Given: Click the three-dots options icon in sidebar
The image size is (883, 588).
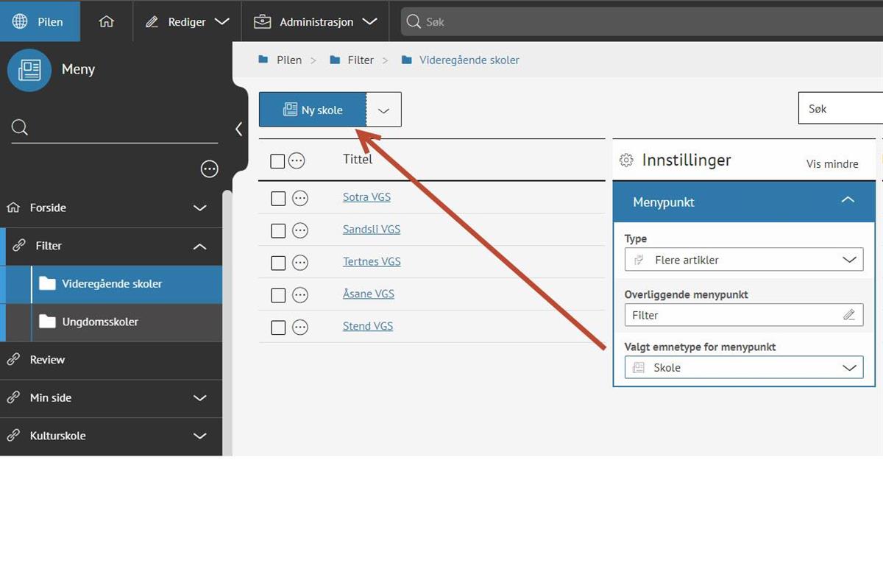Looking at the screenshot, I should (210, 169).
